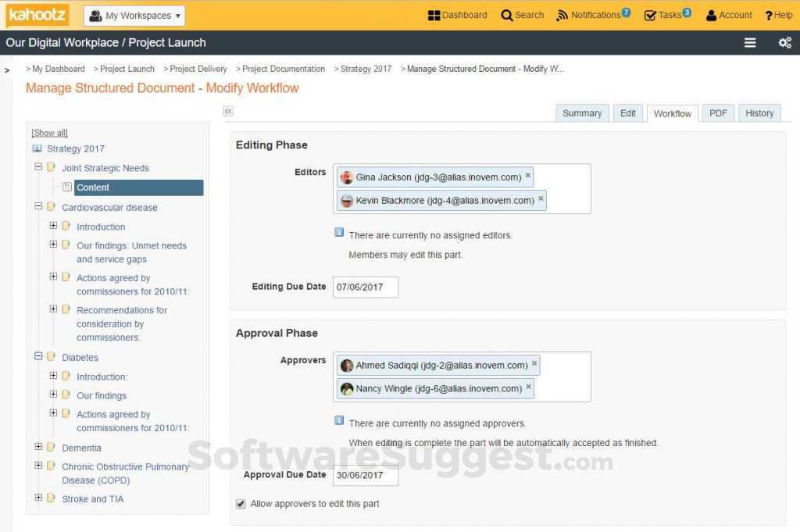Open Search in the top bar
Screen dimensions: 800x532
(x=523, y=16)
